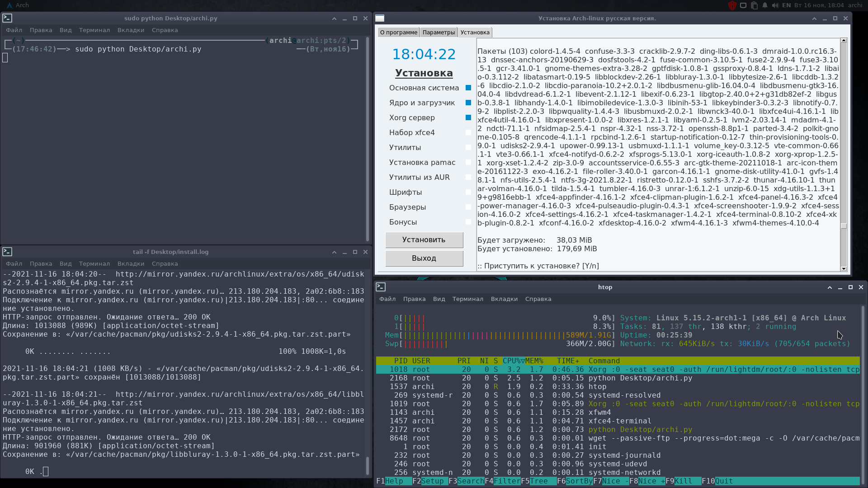Enable the Браузеры checkbox
Image resolution: width=868 pixels, height=488 pixels.
point(468,207)
